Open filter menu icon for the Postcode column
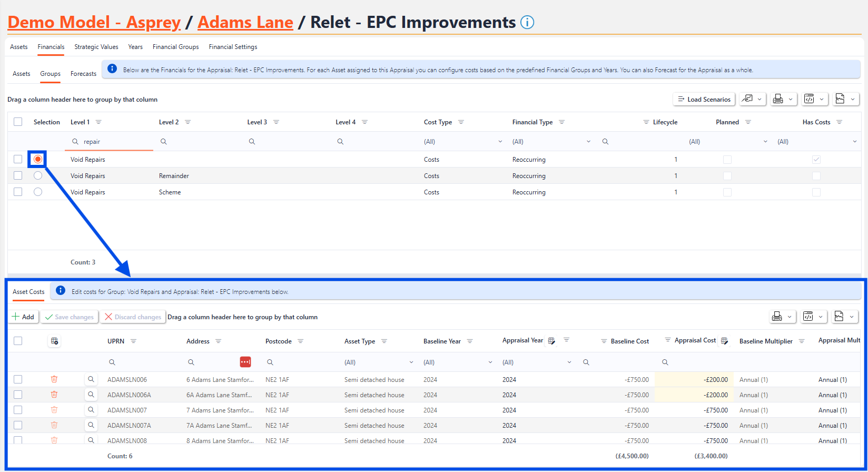This screenshot has height=472, width=868. point(300,341)
